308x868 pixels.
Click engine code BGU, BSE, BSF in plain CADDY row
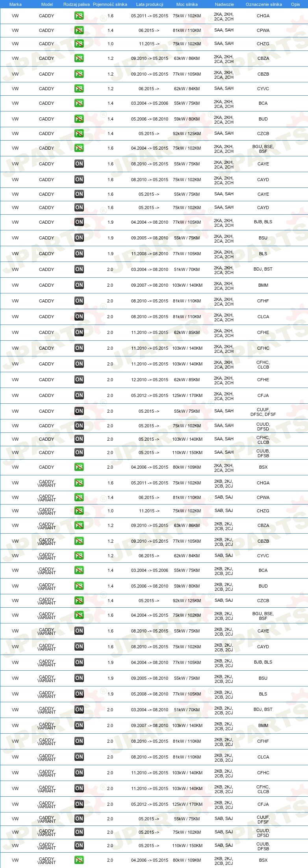coord(263,148)
